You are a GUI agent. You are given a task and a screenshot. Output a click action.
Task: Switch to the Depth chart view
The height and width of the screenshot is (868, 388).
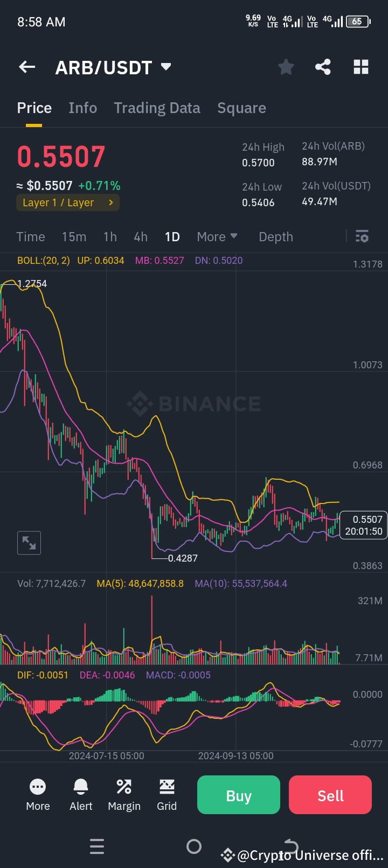tap(275, 236)
